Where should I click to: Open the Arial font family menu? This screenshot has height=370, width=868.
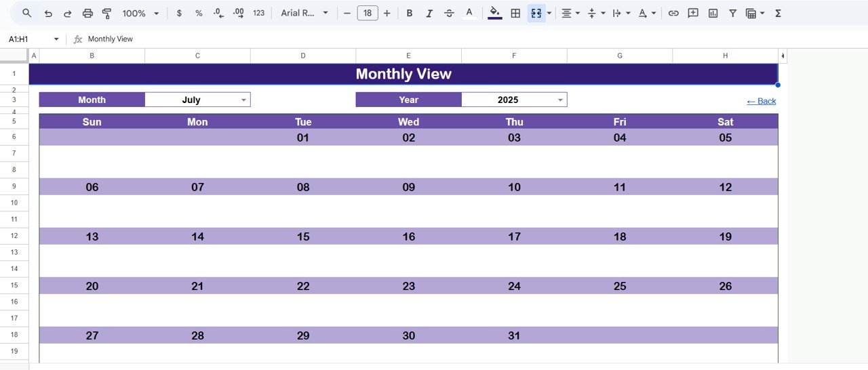click(304, 14)
